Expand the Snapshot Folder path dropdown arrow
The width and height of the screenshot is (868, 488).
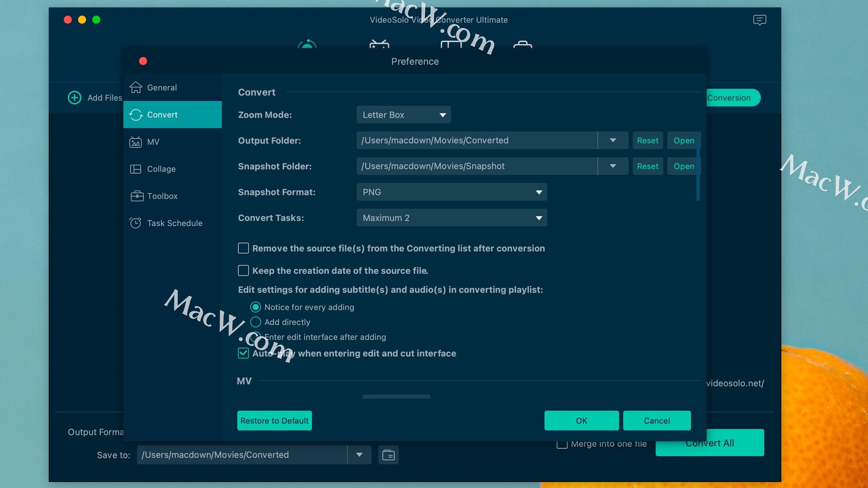613,166
